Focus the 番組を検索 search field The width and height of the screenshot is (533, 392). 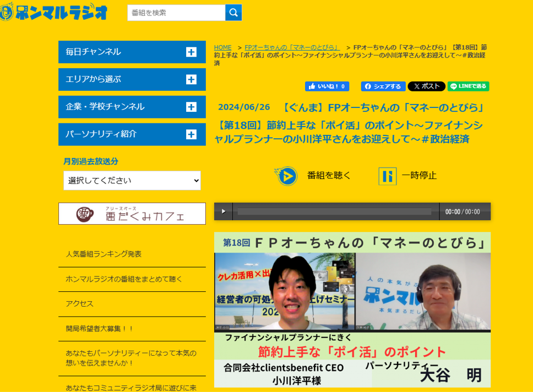tap(176, 13)
